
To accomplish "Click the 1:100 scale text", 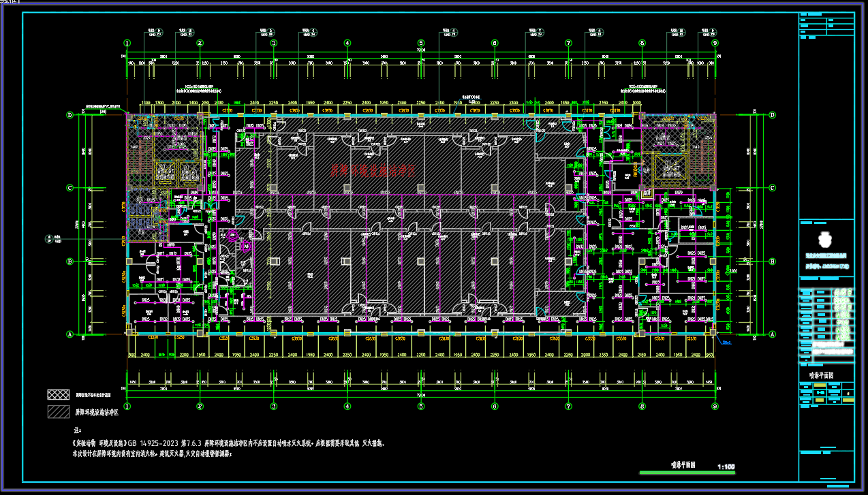I will [x=726, y=467].
